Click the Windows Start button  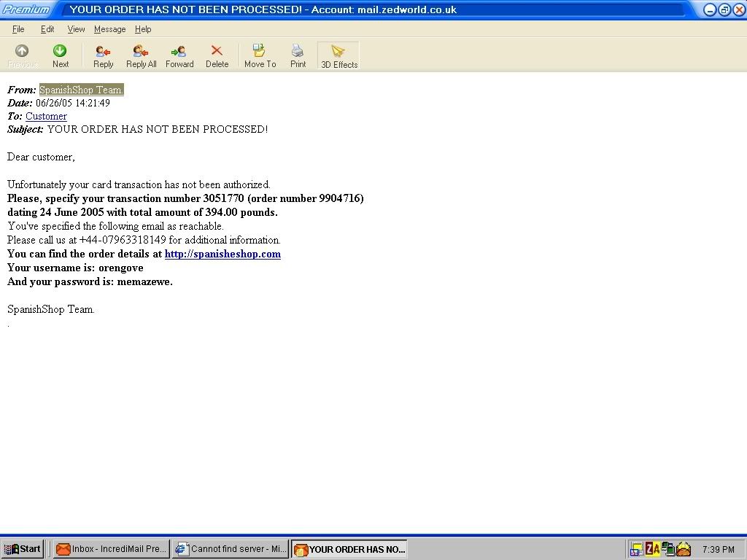[23, 549]
